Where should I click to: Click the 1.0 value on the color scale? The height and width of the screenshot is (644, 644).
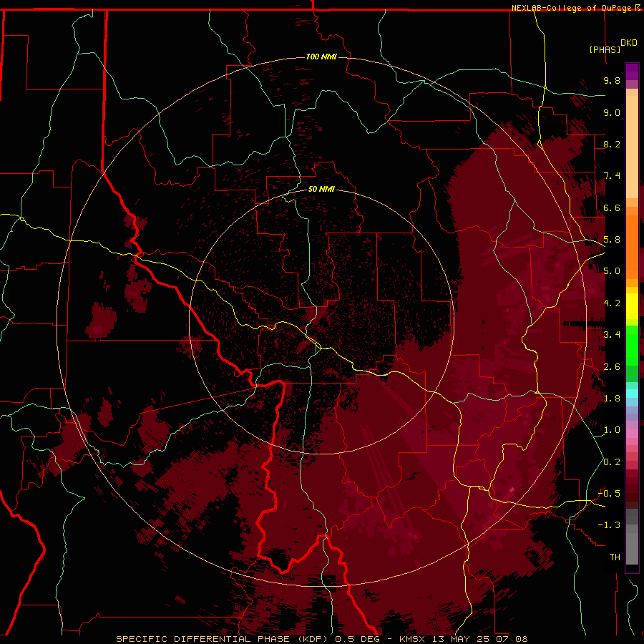(x=612, y=430)
